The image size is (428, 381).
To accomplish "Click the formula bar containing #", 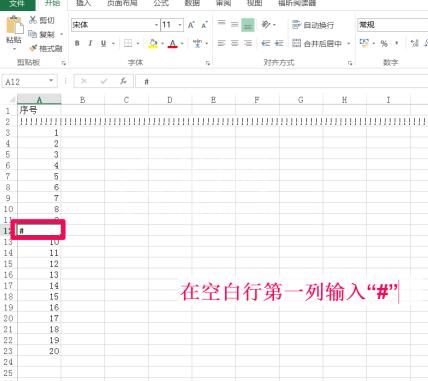I will tap(282, 82).
